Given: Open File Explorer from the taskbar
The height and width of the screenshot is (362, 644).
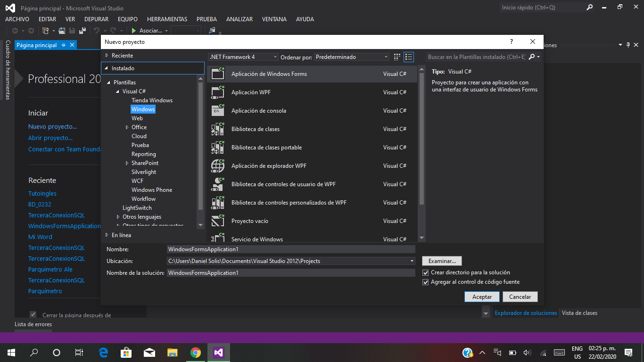Looking at the screenshot, I should coord(172,352).
